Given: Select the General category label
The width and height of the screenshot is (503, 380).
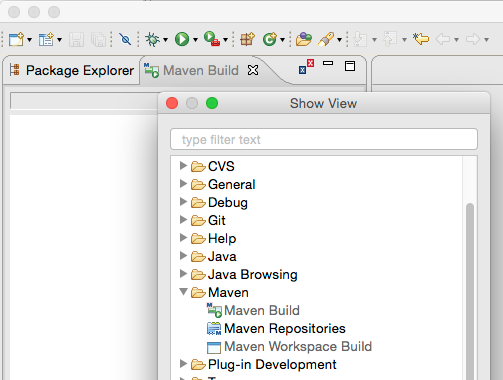Looking at the screenshot, I should point(232,184).
